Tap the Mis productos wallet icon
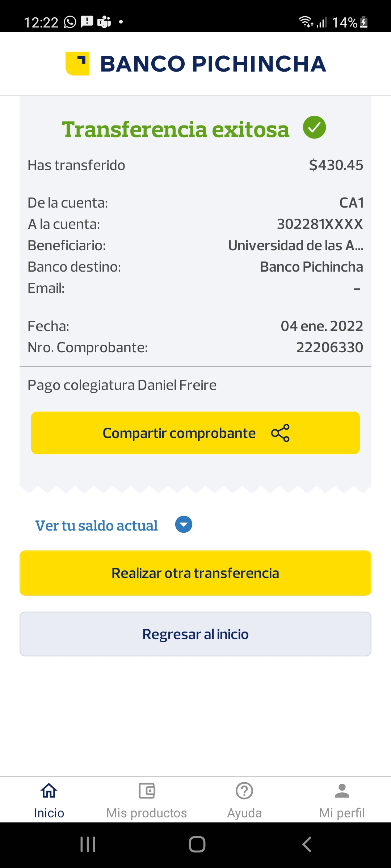This screenshot has height=868, width=391. tap(147, 791)
